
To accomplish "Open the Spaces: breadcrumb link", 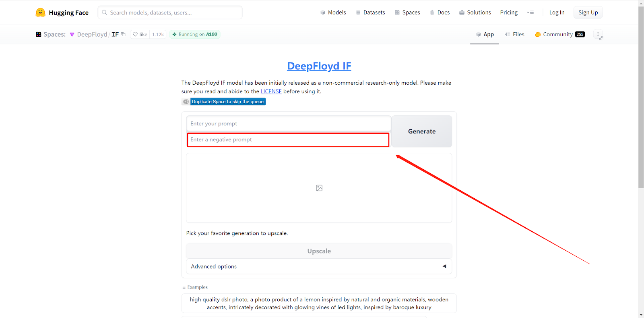I will click(54, 34).
